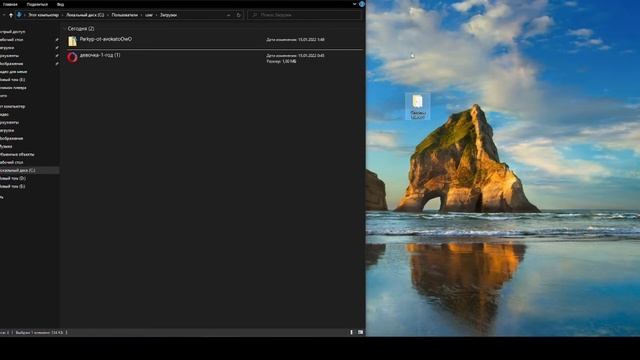Expand the chevron after Локальный диск (C:) in the breadcrumb
Image resolution: width=640 pixels, height=360 pixels.
tap(108, 15)
